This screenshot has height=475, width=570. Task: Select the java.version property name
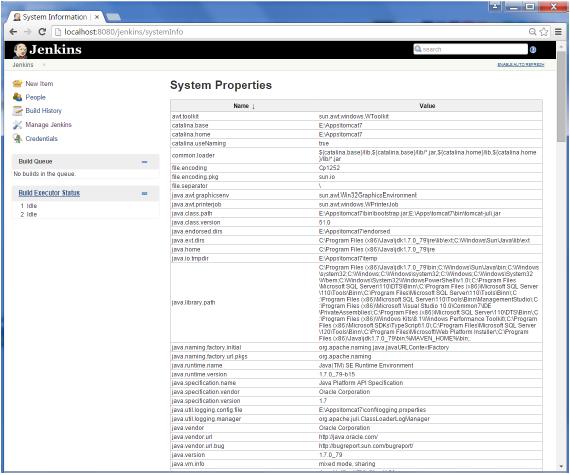pos(188,455)
